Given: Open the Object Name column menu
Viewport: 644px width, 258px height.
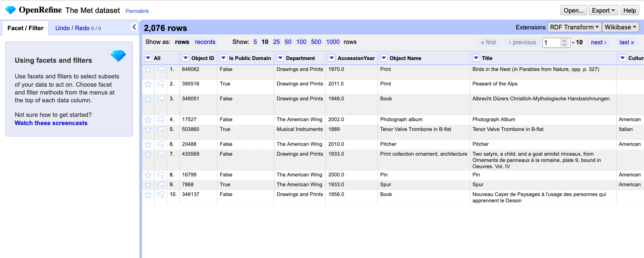Looking at the screenshot, I should coord(384,58).
